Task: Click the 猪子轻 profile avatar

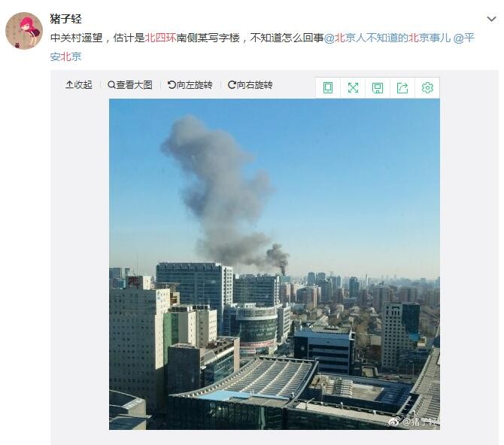Action: [24, 31]
